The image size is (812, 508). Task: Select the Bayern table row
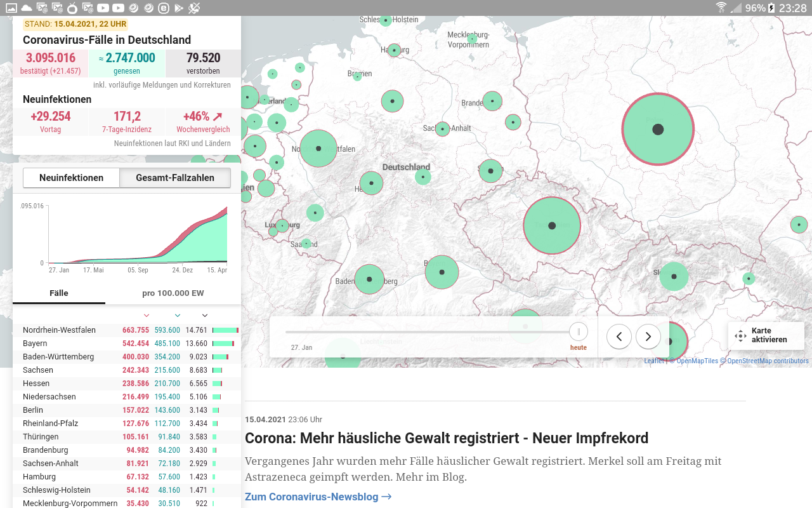click(x=127, y=343)
